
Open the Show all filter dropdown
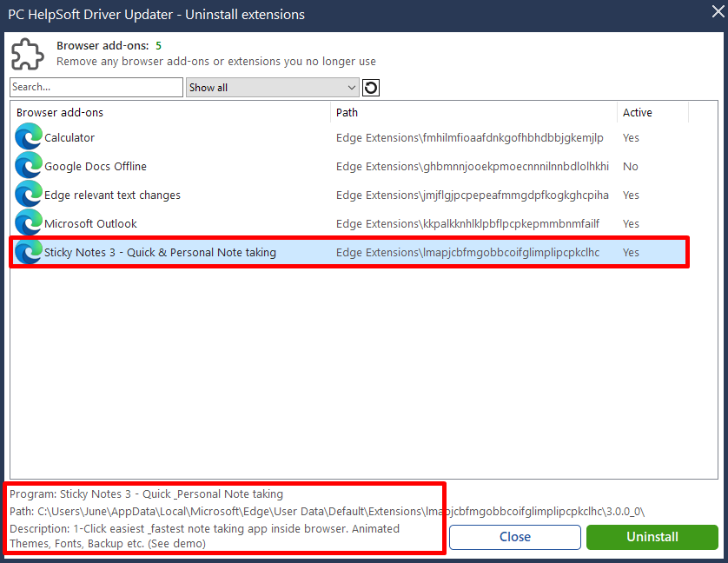tap(273, 88)
